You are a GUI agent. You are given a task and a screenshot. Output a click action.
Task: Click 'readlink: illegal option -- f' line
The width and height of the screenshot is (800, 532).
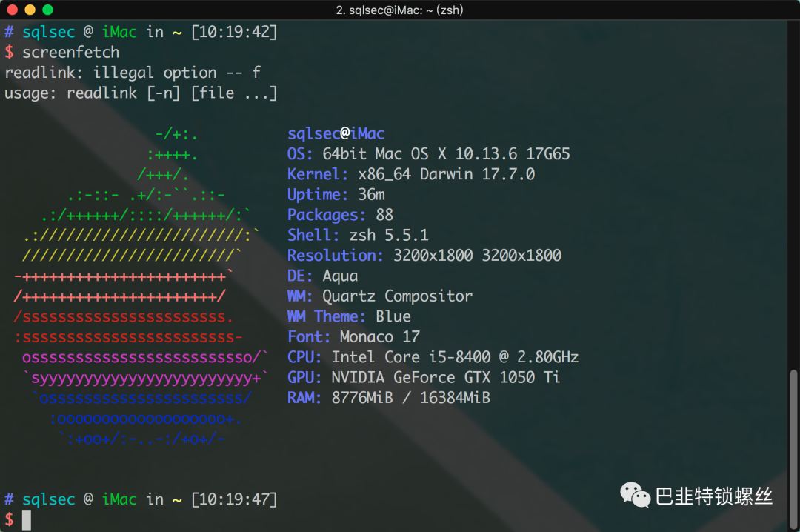pos(133,73)
